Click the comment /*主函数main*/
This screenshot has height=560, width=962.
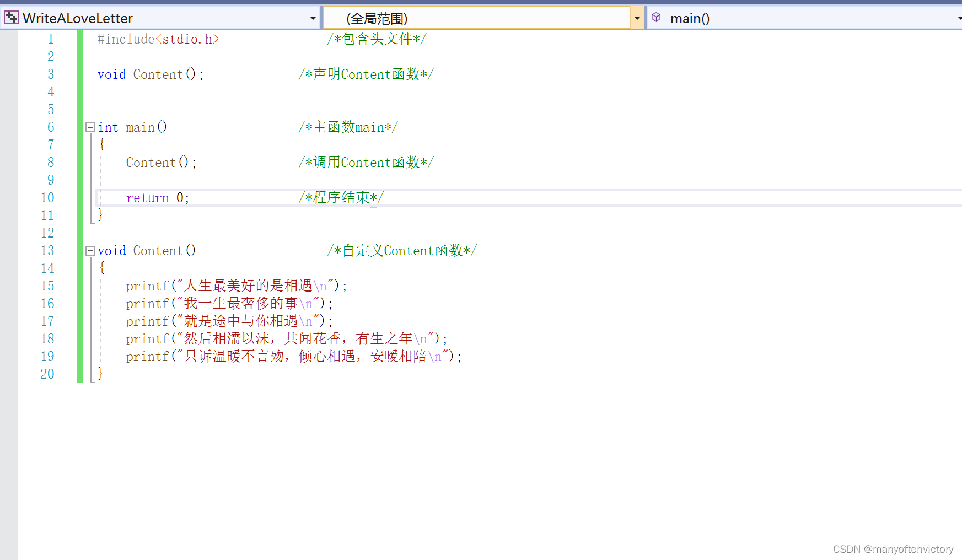pos(348,127)
